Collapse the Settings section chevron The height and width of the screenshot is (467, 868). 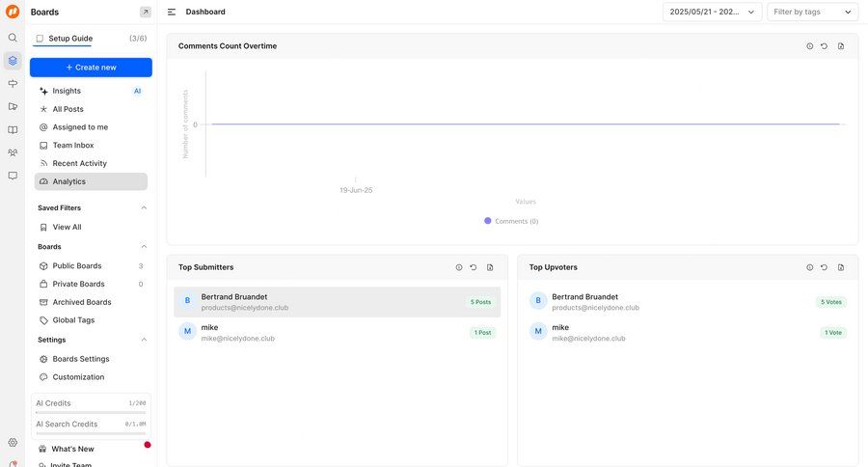(144, 340)
